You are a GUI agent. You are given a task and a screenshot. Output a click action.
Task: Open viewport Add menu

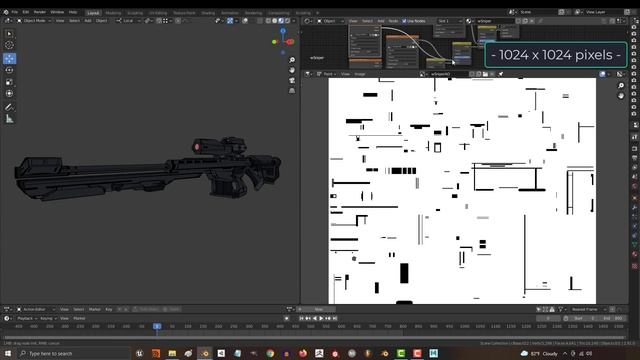[88, 20]
